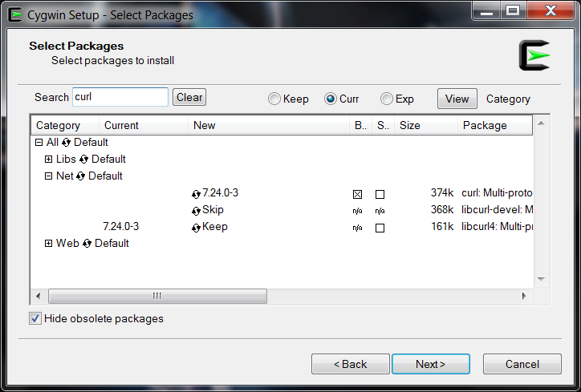581x392 pixels.
Task: Click the Current column header
Action: [144, 126]
